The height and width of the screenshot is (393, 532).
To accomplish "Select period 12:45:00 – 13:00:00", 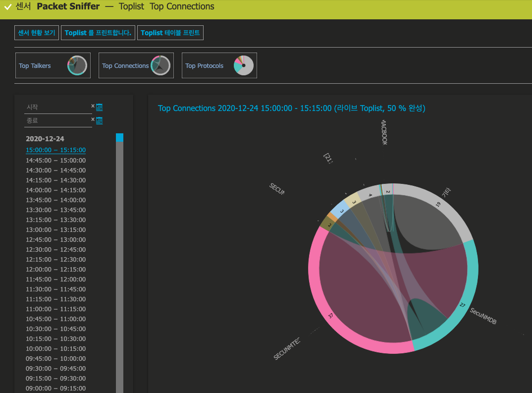I will coord(55,239).
